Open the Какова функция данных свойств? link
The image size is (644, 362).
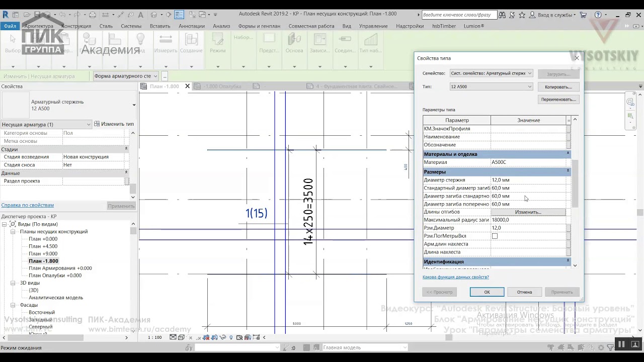(456, 277)
